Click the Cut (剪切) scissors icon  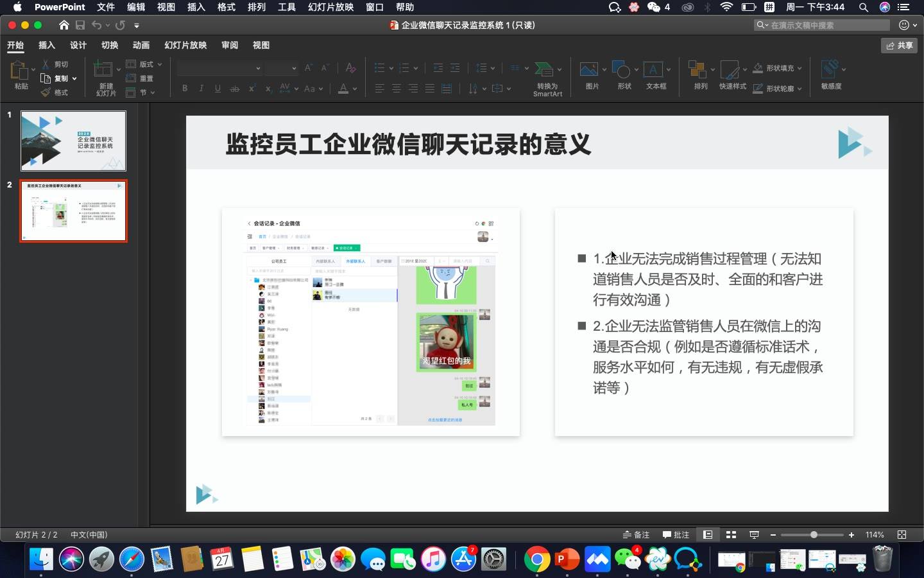[x=46, y=64]
